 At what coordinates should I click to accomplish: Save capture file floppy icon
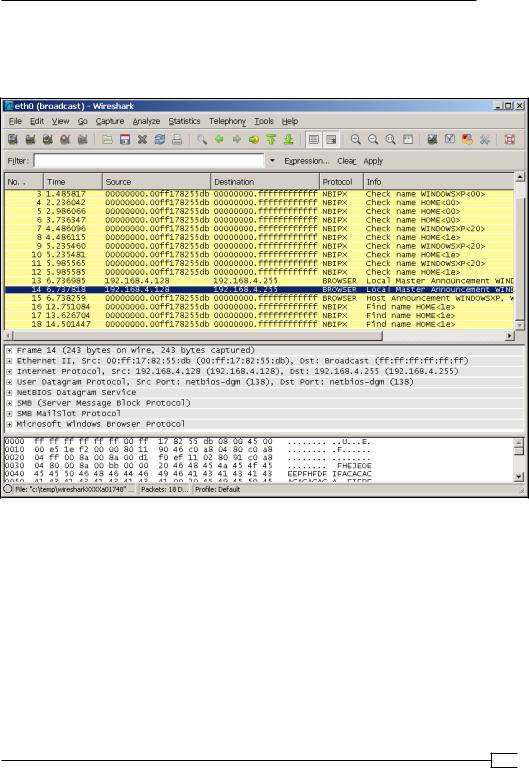[x=125, y=140]
